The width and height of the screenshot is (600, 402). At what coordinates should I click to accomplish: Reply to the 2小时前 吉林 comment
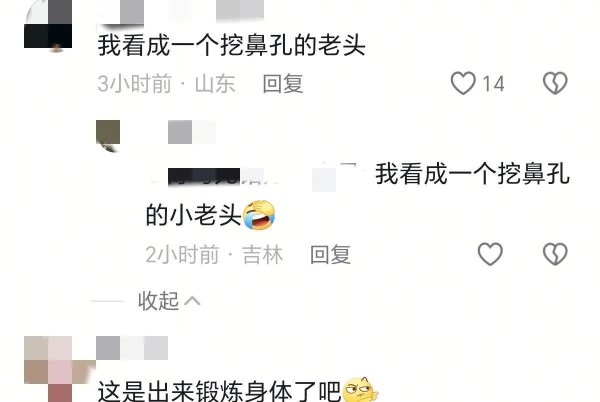pos(331,254)
